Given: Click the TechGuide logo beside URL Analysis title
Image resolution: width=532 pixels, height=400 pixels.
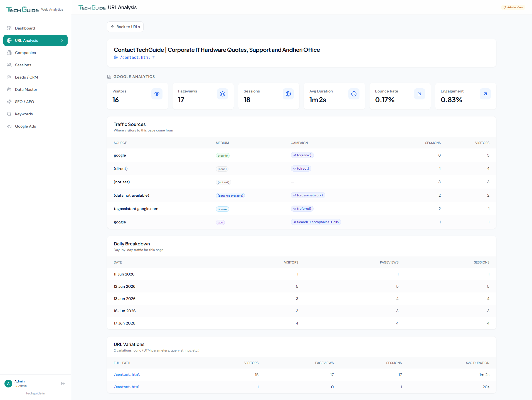Looking at the screenshot, I should pos(92,8).
